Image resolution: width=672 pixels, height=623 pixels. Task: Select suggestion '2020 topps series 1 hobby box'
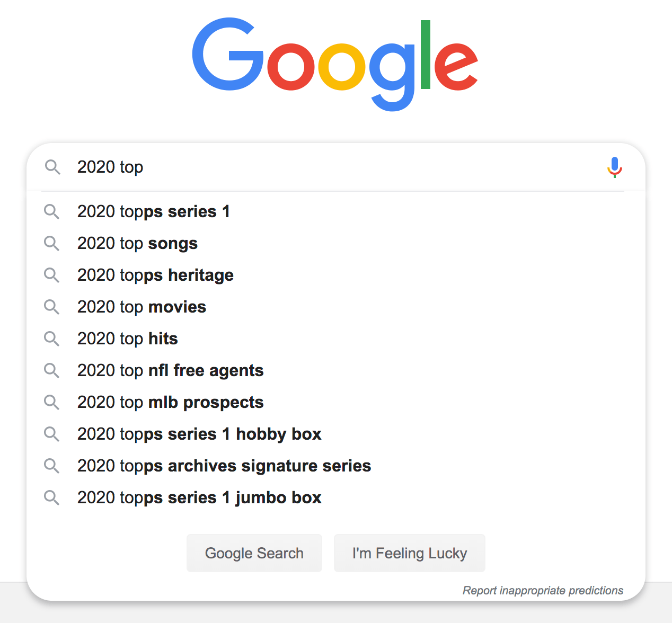click(x=336, y=434)
